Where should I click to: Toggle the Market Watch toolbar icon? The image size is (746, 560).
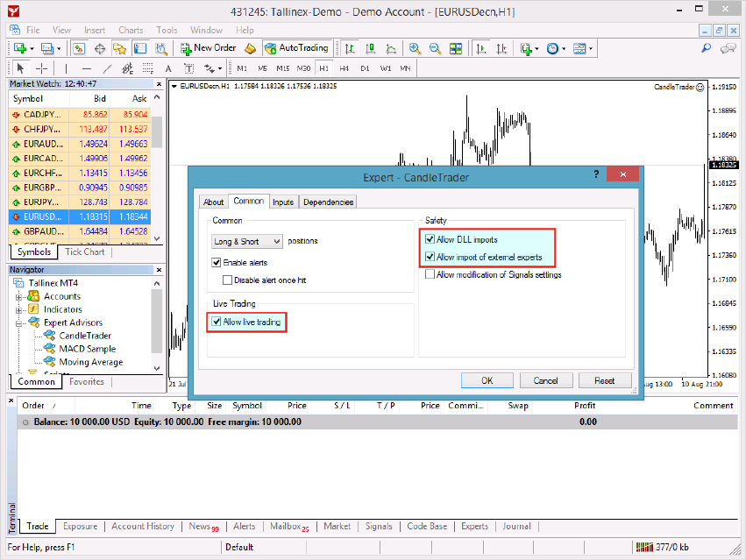coord(79,48)
